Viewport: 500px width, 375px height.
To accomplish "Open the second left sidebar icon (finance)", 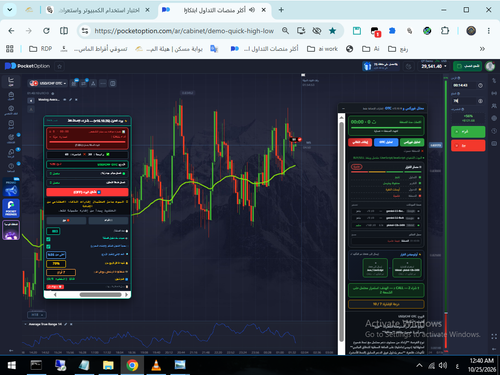I will tap(11, 96).
